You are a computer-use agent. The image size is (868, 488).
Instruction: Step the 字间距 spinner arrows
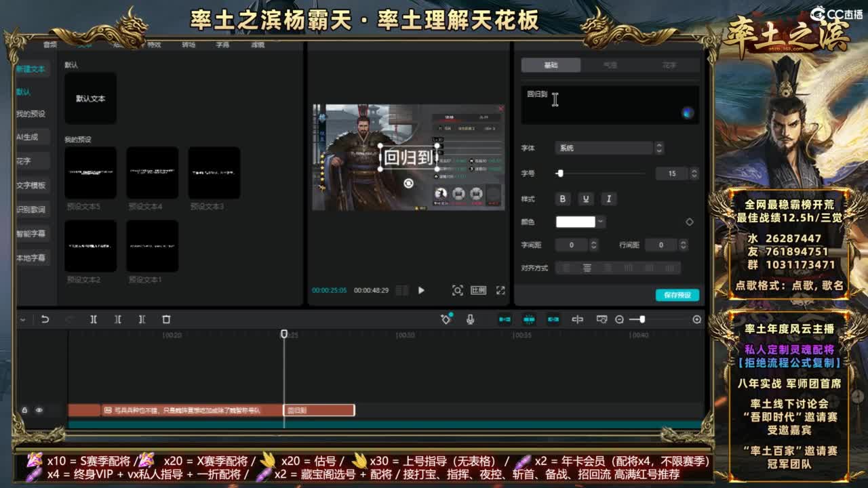point(594,245)
